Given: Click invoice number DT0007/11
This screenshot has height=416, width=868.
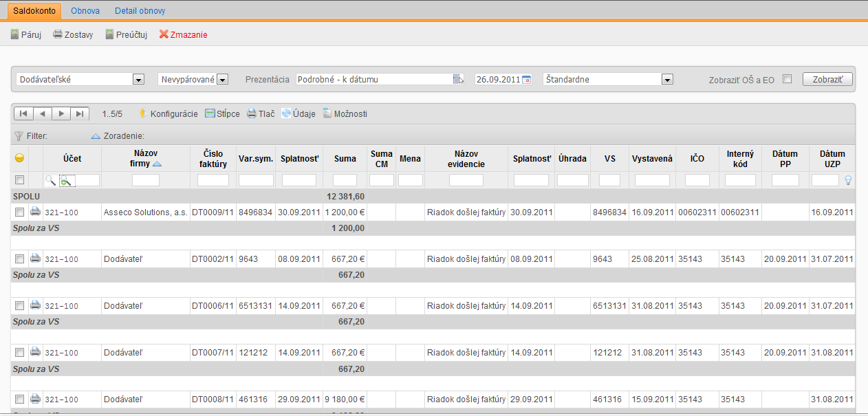Looking at the screenshot, I should [x=213, y=353].
